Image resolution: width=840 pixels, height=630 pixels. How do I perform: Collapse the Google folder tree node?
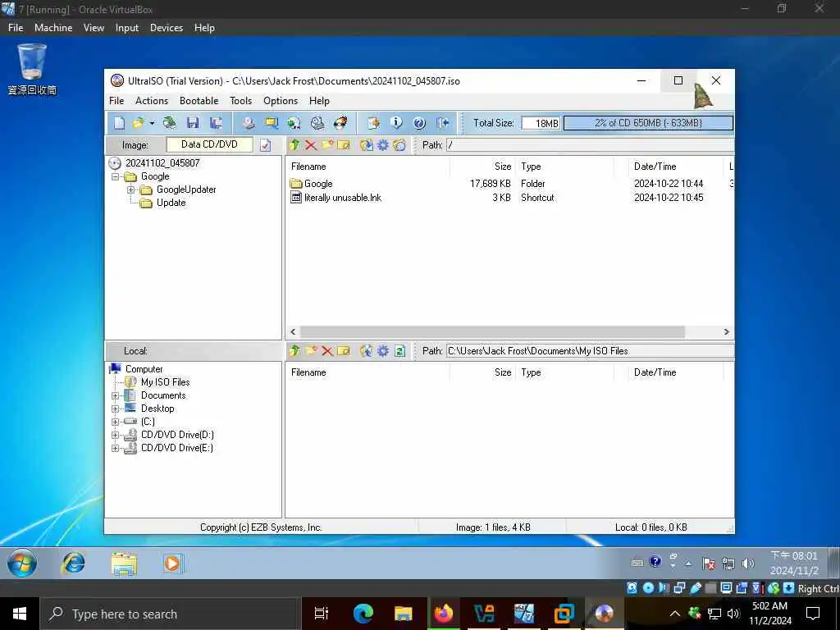click(115, 176)
